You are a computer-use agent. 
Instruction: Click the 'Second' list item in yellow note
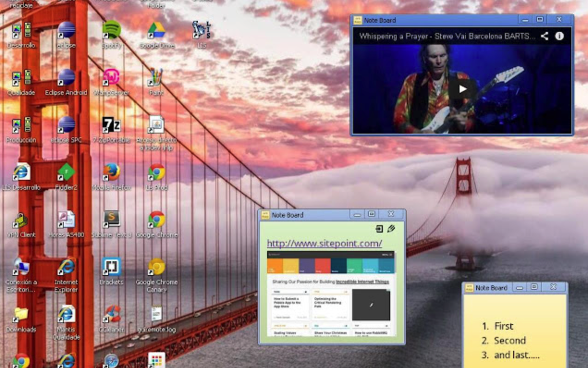509,340
